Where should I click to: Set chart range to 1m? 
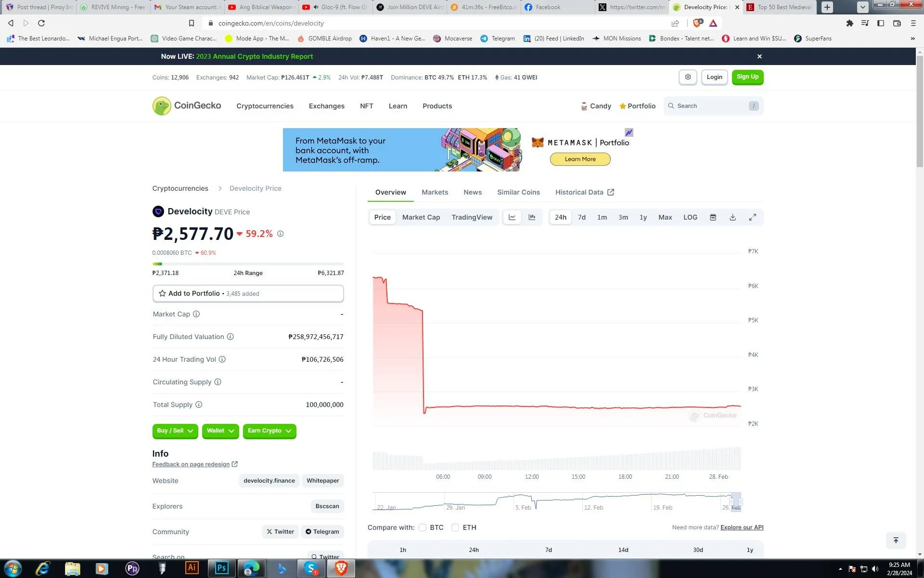[x=602, y=217]
